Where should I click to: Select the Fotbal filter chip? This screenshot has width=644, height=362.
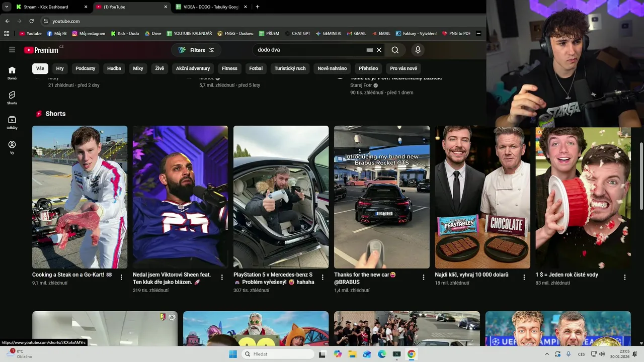tap(256, 68)
